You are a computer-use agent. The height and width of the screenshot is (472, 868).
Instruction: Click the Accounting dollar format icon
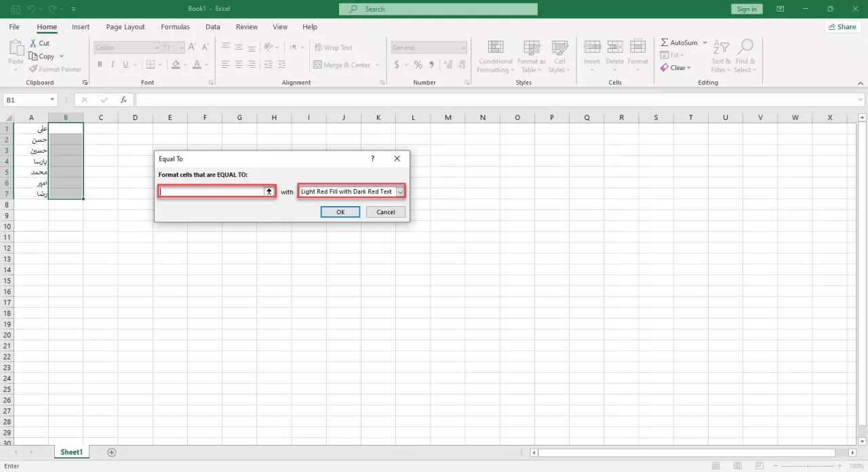397,65
